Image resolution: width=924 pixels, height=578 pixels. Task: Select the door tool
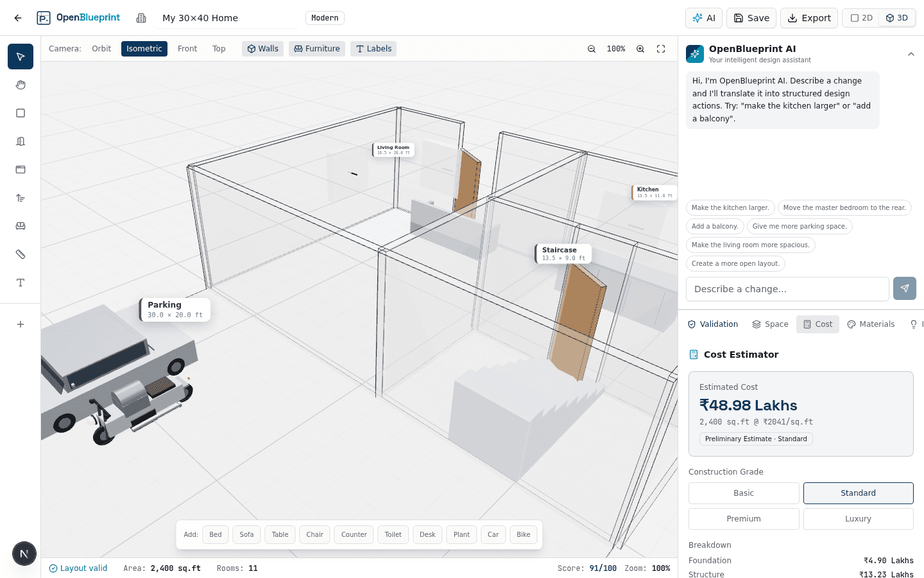(21, 141)
